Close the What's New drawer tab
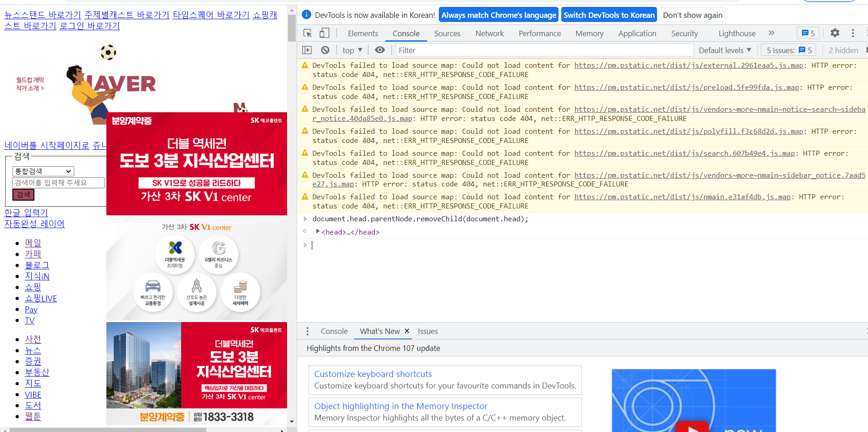This screenshot has width=868, height=432. click(407, 331)
